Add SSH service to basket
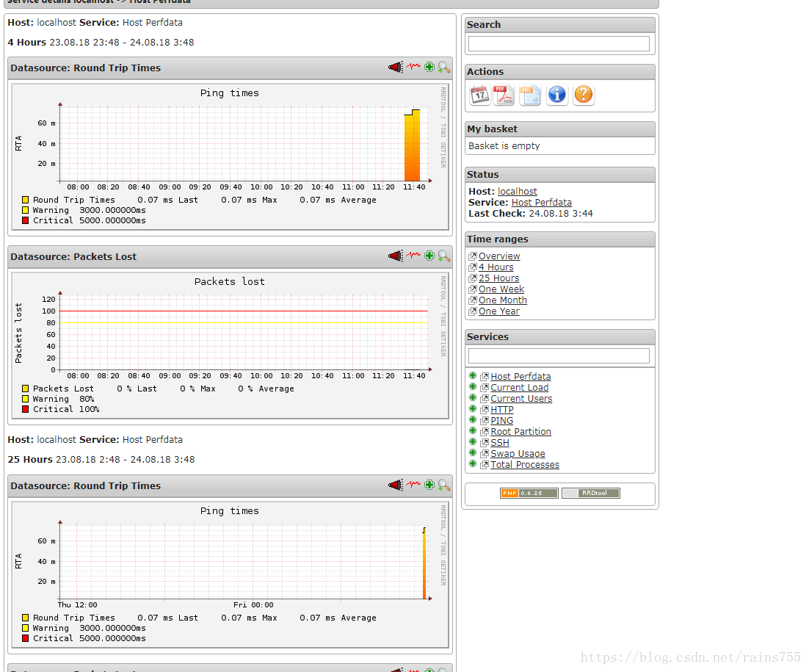The height and width of the screenshot is (672, 809). click(x=473, y=442)
